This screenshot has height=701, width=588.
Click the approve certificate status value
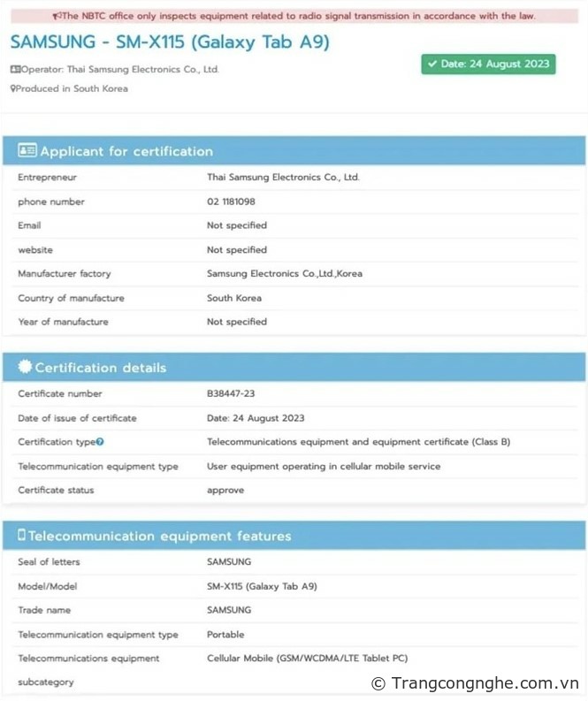click(x=225, y=490)
